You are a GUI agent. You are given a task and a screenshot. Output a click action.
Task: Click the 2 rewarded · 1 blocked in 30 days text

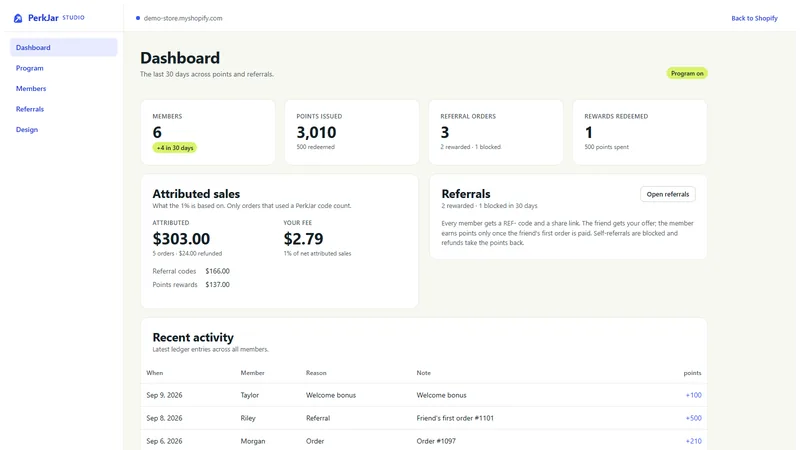point(489,206)
